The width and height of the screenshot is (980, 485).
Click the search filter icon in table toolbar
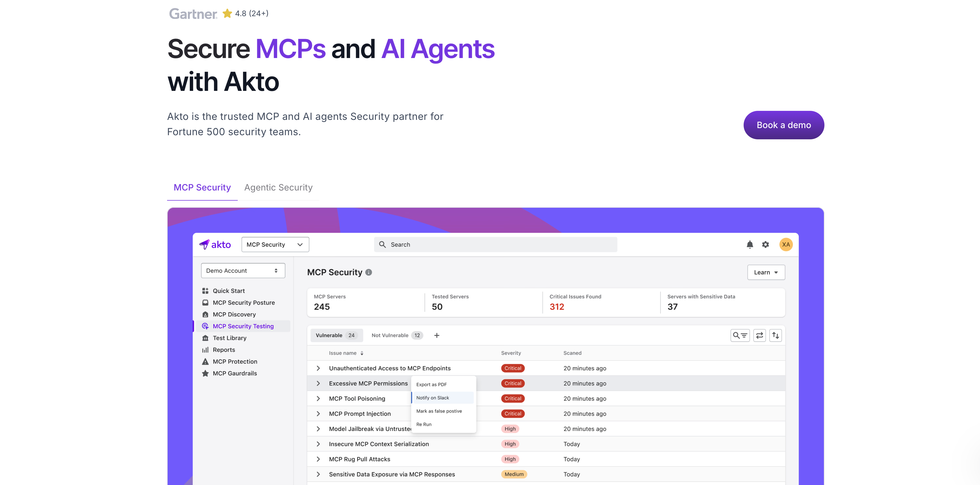(740, 335)
